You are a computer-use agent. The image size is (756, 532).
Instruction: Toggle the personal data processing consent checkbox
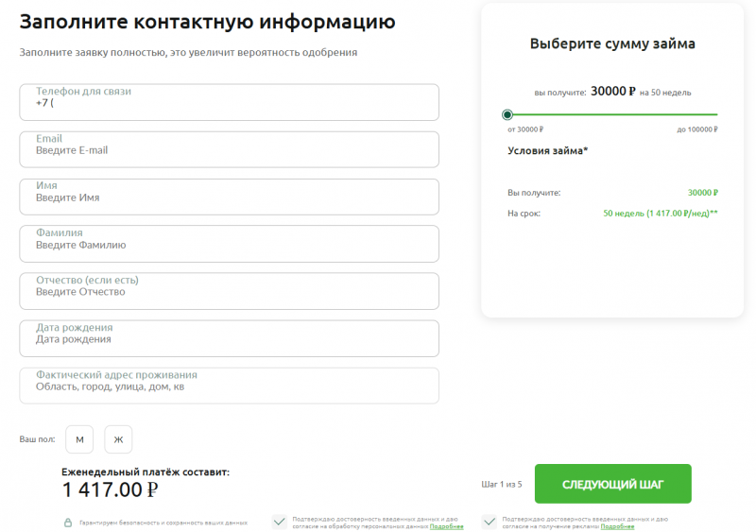coord(280,522)
